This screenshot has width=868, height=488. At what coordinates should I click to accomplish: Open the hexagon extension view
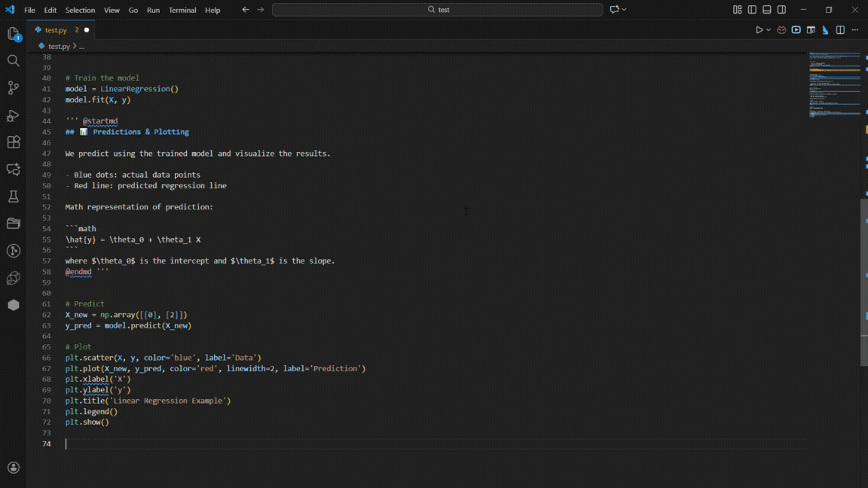tap(14, 305)
